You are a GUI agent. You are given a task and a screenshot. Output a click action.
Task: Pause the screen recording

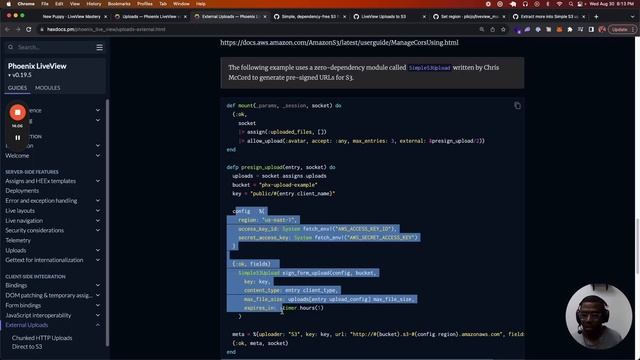(x=18, y=138)
